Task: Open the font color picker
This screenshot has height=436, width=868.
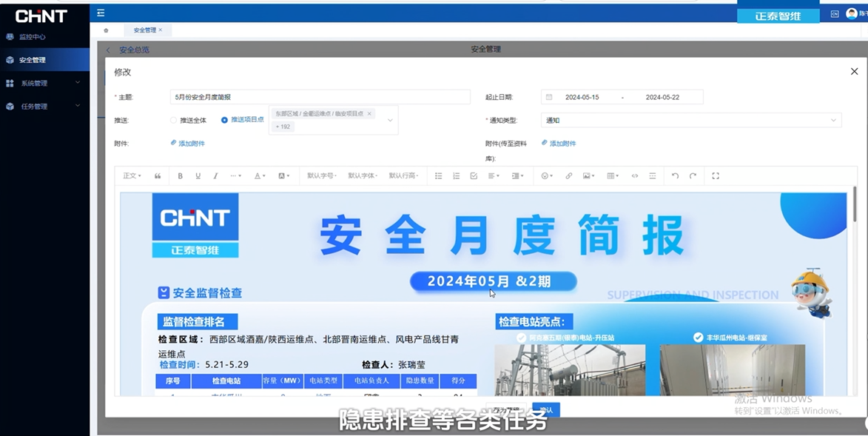Action: click(x=260, y=175)
